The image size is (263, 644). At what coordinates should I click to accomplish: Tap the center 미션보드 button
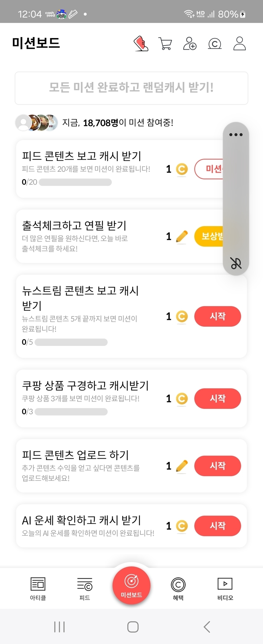131,586
